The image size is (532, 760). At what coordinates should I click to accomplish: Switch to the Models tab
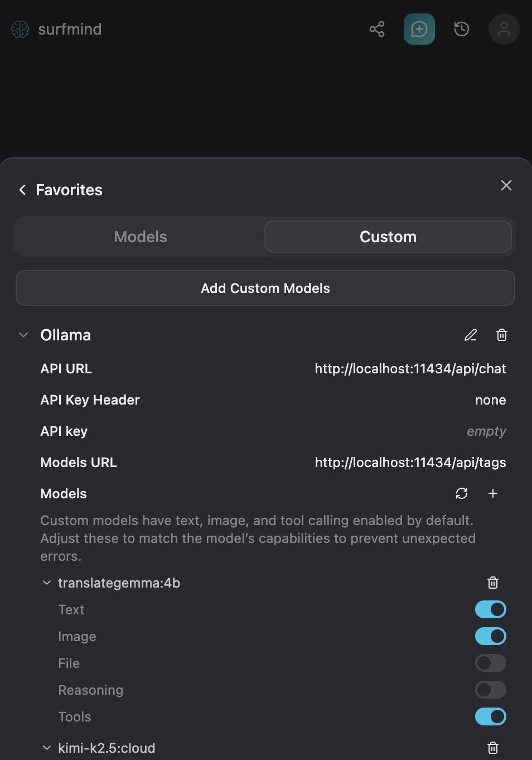tap(140, 237)
